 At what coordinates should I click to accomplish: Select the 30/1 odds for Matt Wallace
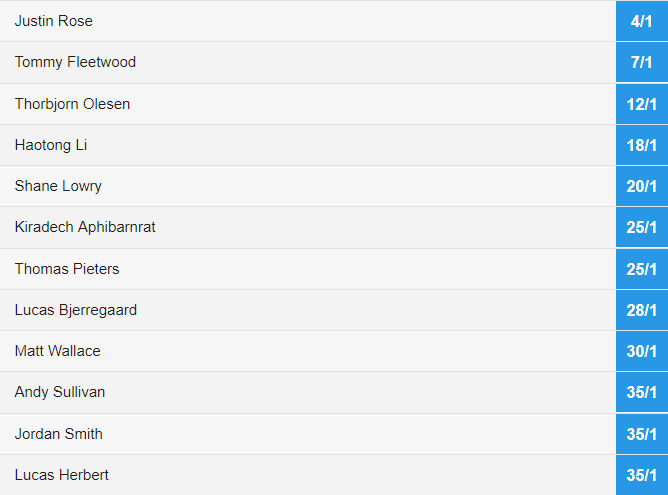[x=642, y=351]
